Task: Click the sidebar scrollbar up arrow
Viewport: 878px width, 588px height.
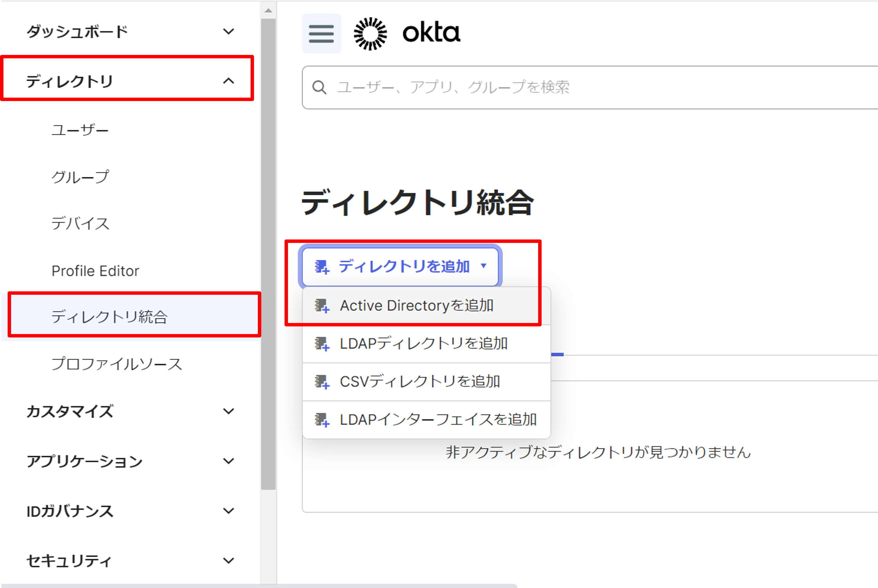Action: (x=269, y=10)
